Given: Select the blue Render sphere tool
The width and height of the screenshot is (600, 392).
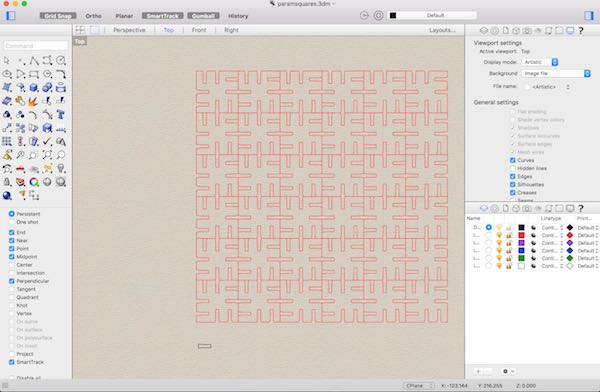Looking at the screenshot, I should click(x=7, y=196).
